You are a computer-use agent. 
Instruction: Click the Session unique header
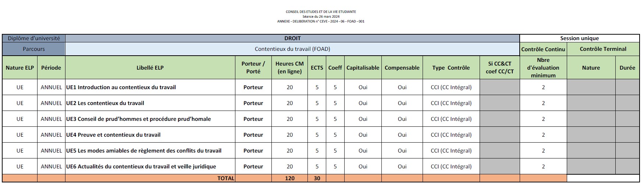pyautogui.click(x=579, y=38)
